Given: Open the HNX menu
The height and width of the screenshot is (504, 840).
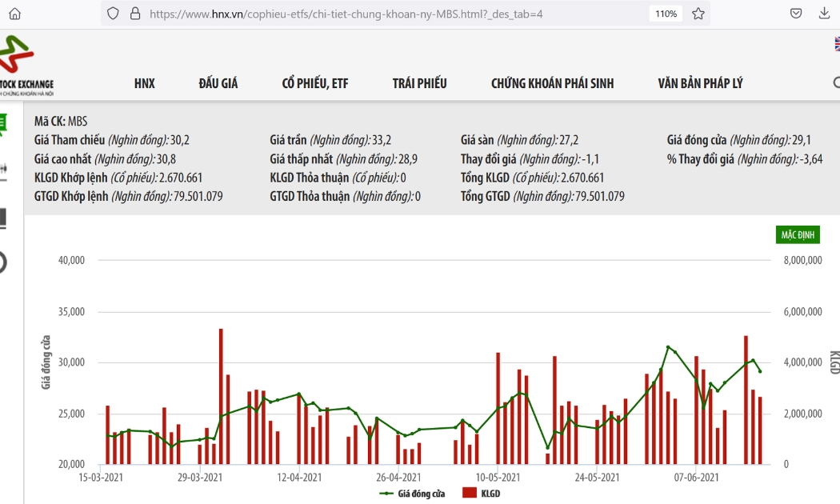Looking at the screenshot, I should [145, 83].
